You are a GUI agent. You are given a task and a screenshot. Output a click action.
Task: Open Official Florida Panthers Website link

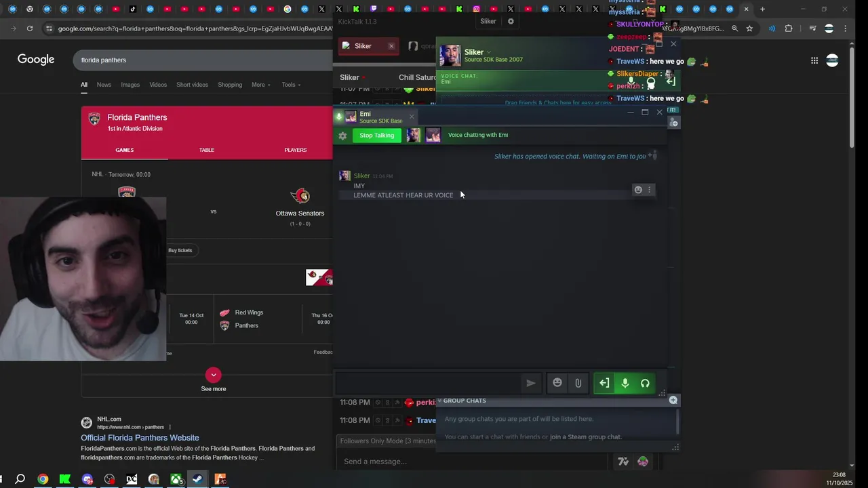click(x=140, y=438)
